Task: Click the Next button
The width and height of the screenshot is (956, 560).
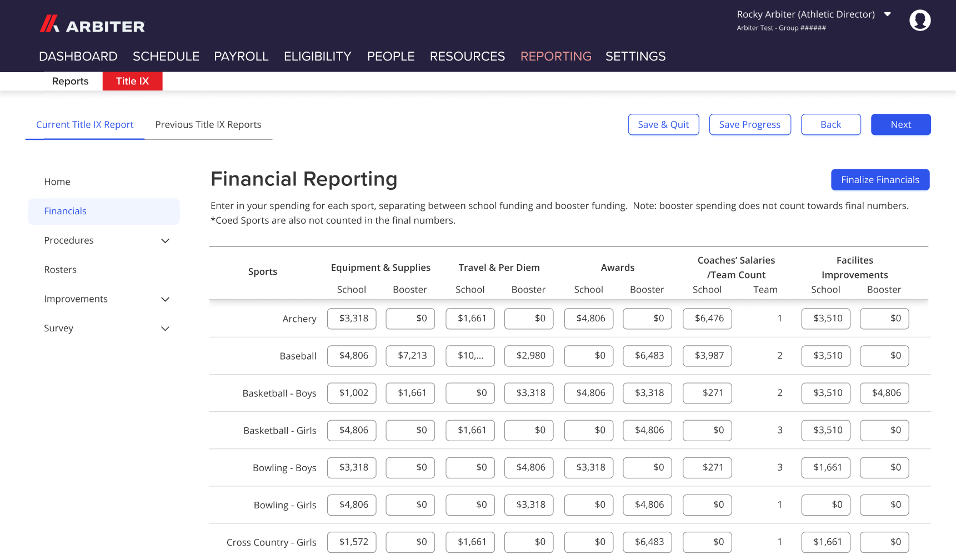Action: coord(901,124)
